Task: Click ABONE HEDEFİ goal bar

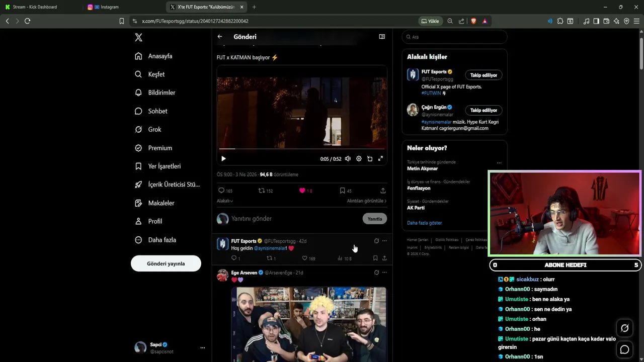Action: 565,265
